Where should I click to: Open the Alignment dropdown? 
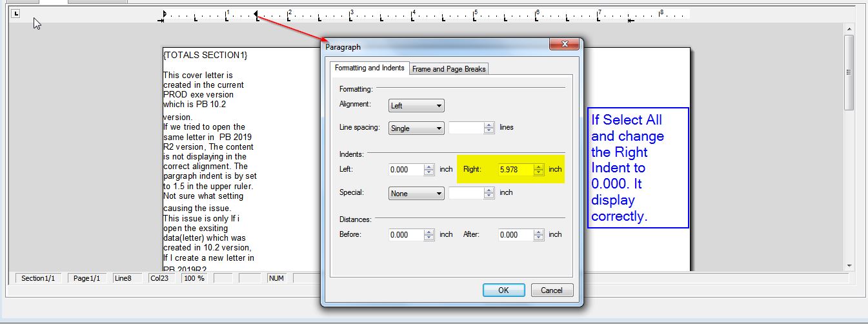(x=416, y=106)
